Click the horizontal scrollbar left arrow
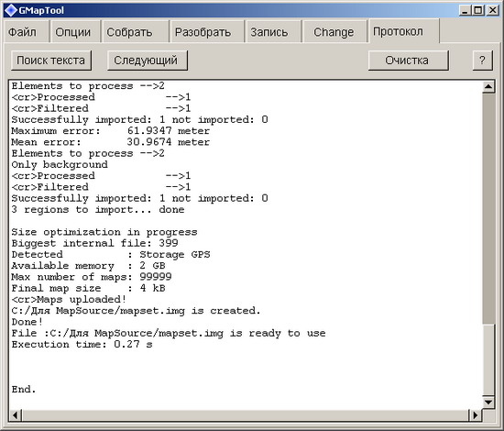 pyautogui.click(x=16, y=415)
